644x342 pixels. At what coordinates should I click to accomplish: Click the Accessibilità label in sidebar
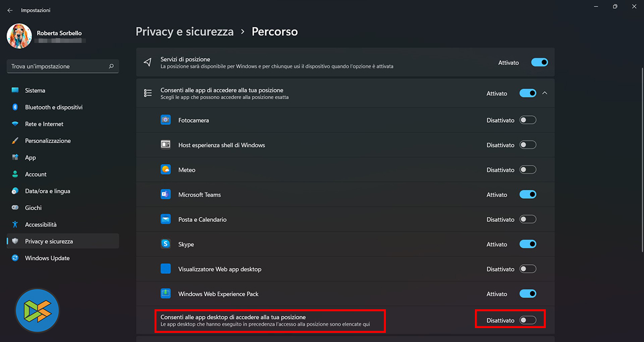[41, 225]
